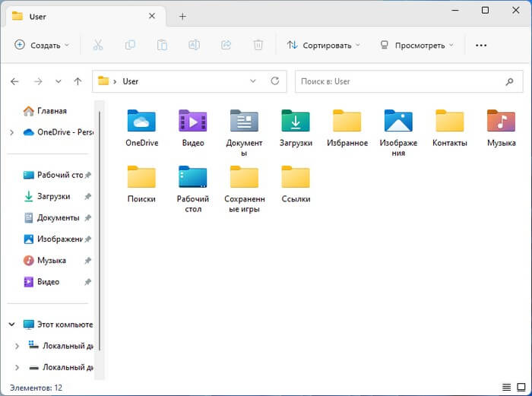Open recent locations chevron dropdown

tap(59, 81)
